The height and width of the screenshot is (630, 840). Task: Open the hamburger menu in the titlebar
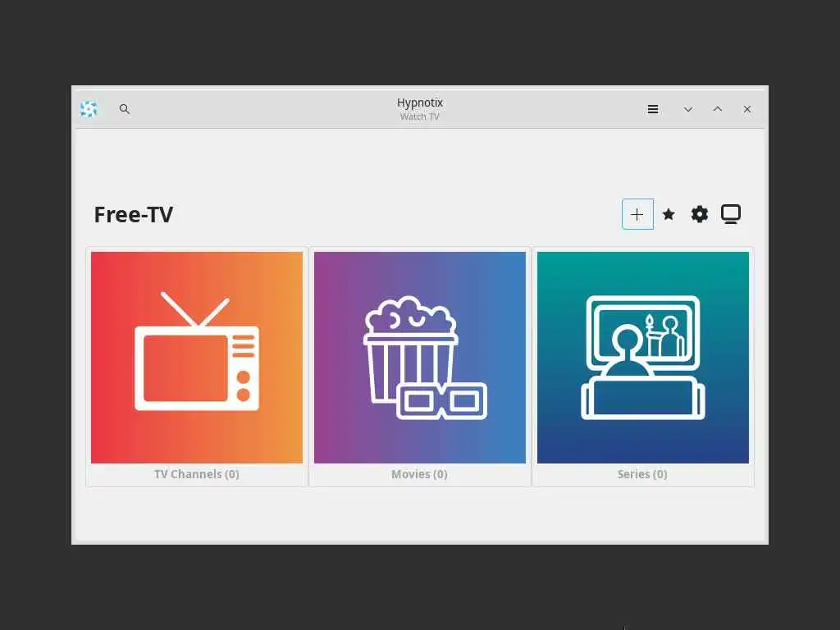(652, 109)
